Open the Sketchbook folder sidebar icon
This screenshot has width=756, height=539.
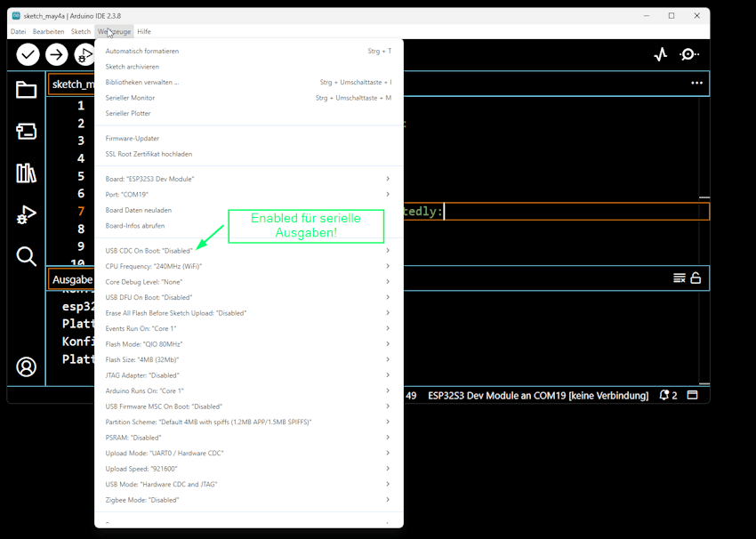point(26,90)
